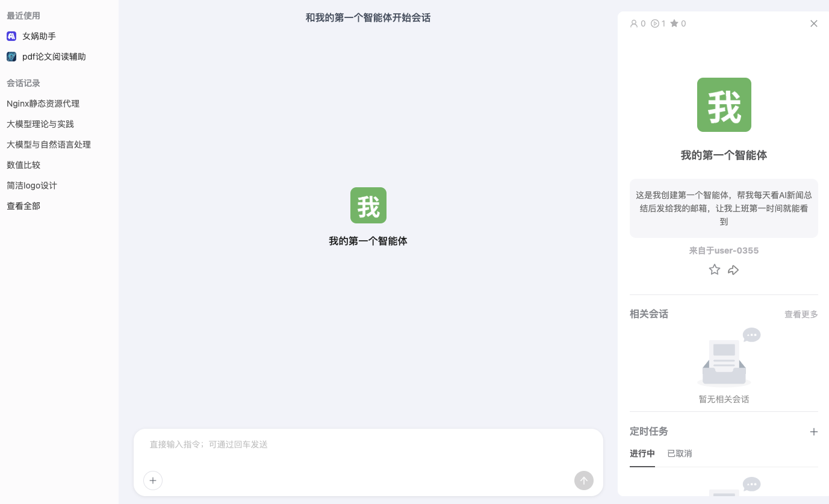Share the agent using the share arrow icon
The image size is (829, 504).
(x=733, y=269)
